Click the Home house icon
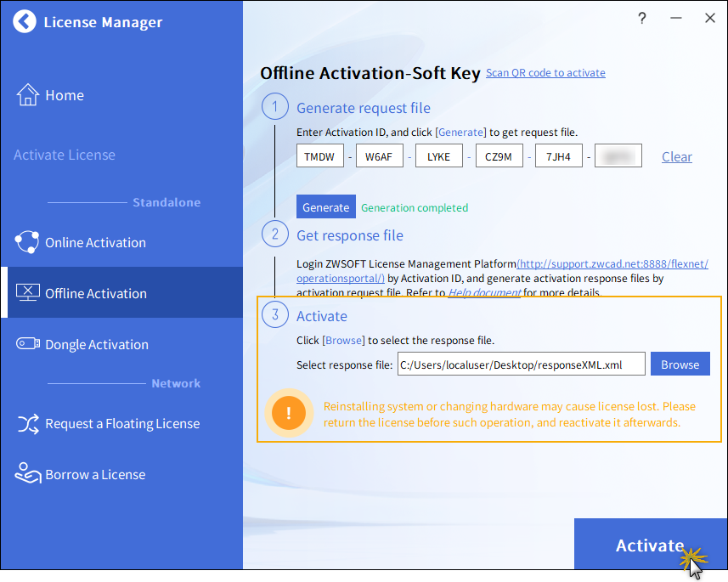 [28, 95]
